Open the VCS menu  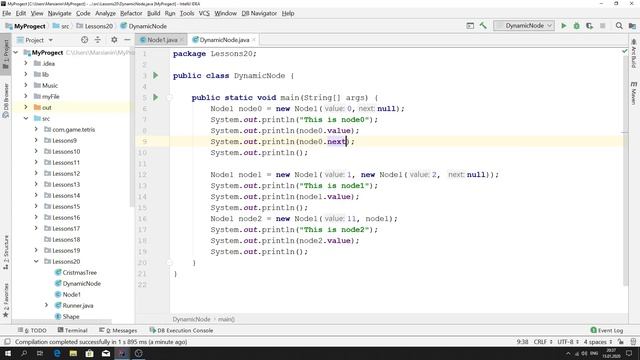pyautogui.click(x=204, y=13)
